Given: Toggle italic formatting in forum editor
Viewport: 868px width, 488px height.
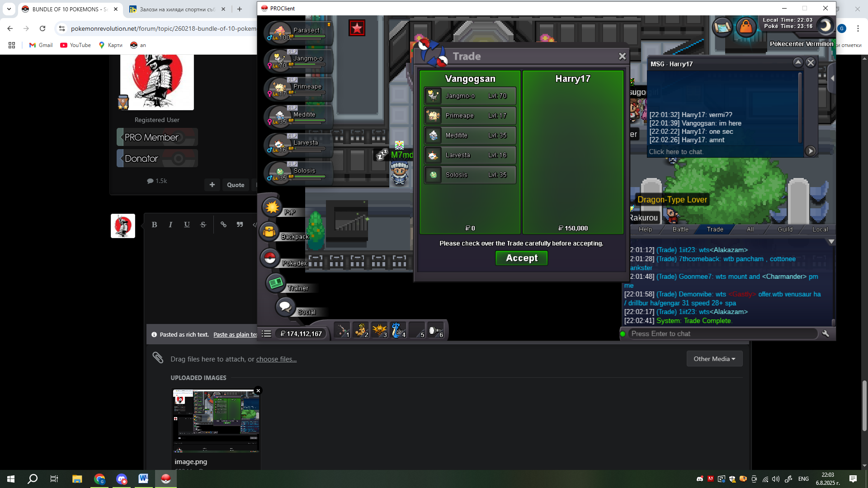Looking at the screenshot, I should tap(170, 225).
